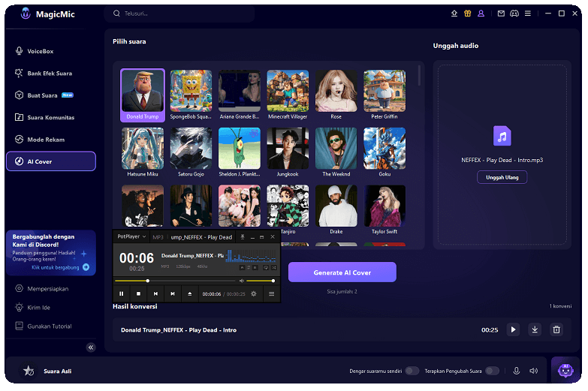Viewport: 588px width, 391px height.
Task: Click the Generate AI Cover button
Action: pyautogui.click(x=342, y=272)
